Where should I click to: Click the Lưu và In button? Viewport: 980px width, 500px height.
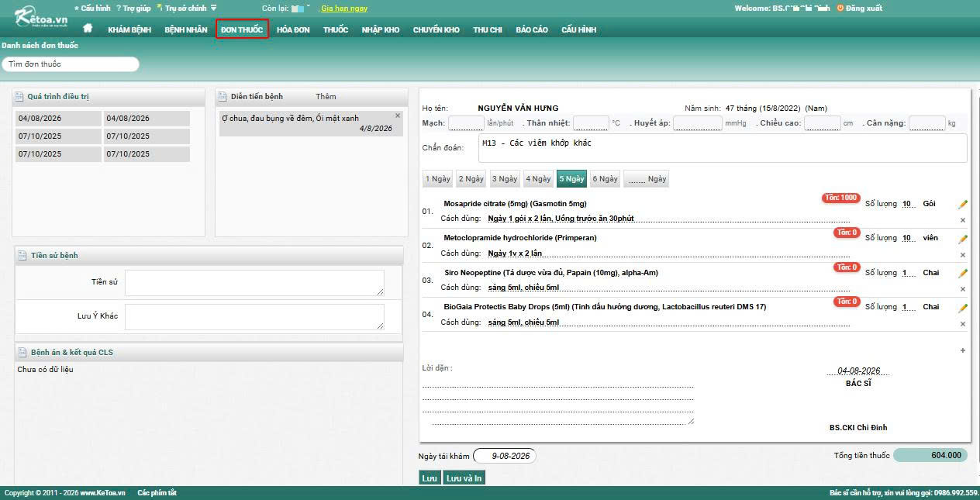pyautogui.click(x=464, y=478)
